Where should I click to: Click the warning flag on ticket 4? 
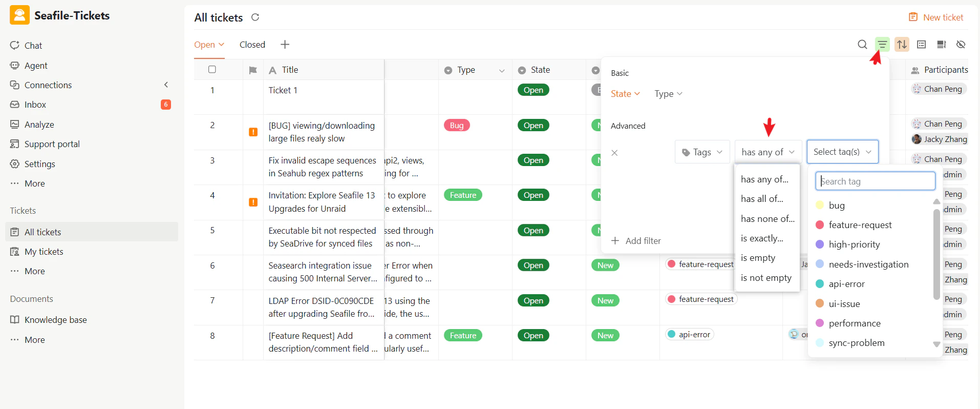253,202
